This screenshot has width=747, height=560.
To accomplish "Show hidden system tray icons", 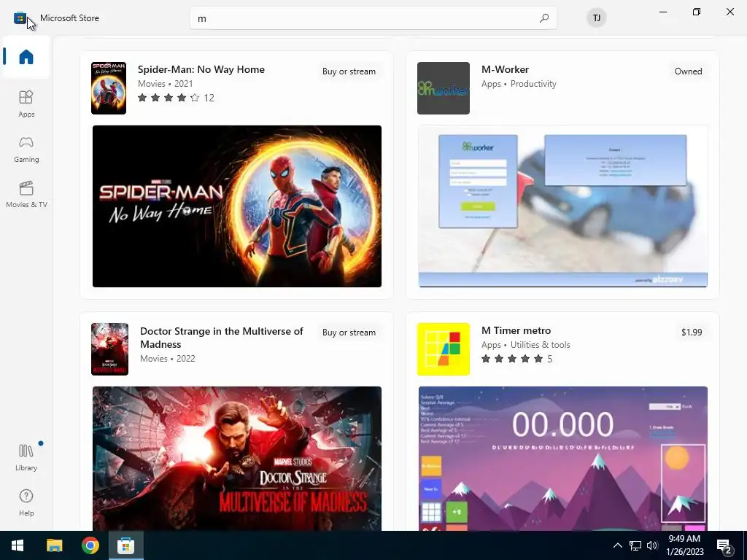I will [x=617, y=545].
